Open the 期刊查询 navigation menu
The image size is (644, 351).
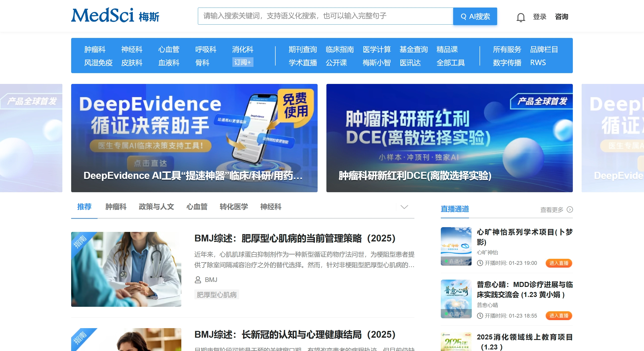pos(303,49)
